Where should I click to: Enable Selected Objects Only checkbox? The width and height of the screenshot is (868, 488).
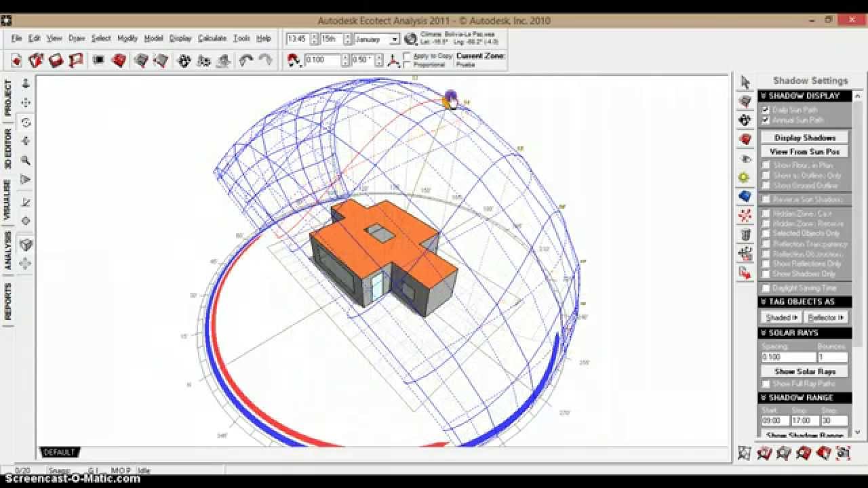coord(766,233)
